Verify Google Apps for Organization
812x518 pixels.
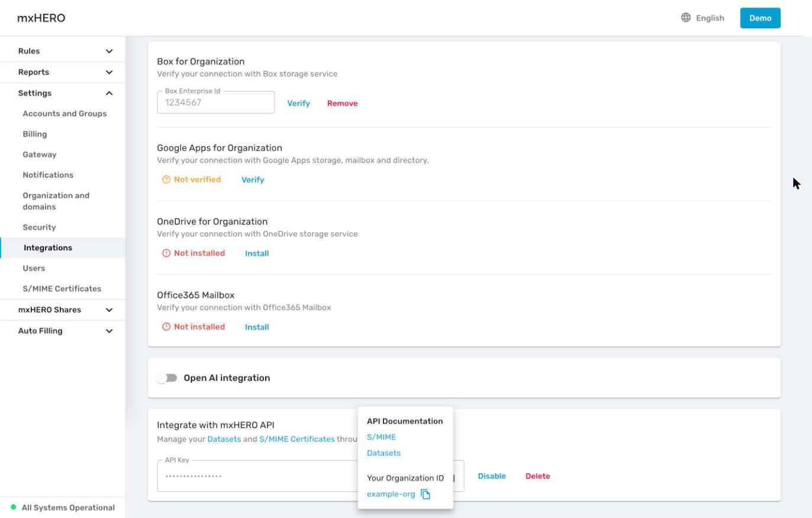pyautogui.click(x=253, y=180)
